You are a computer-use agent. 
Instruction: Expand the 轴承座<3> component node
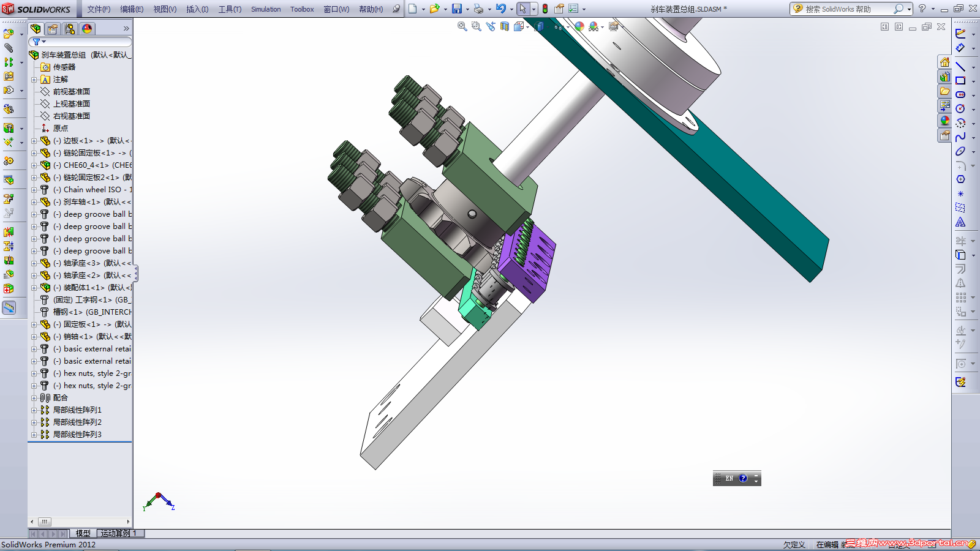[34, 263]
